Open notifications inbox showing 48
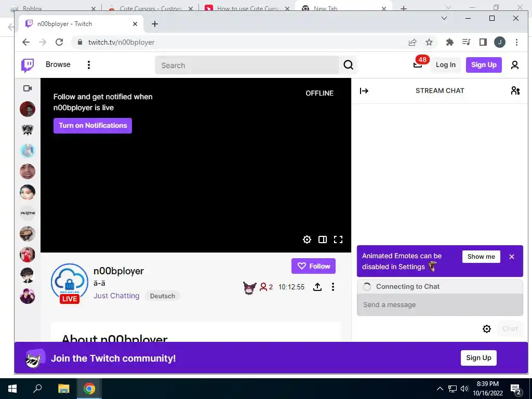 click(418, 64)
